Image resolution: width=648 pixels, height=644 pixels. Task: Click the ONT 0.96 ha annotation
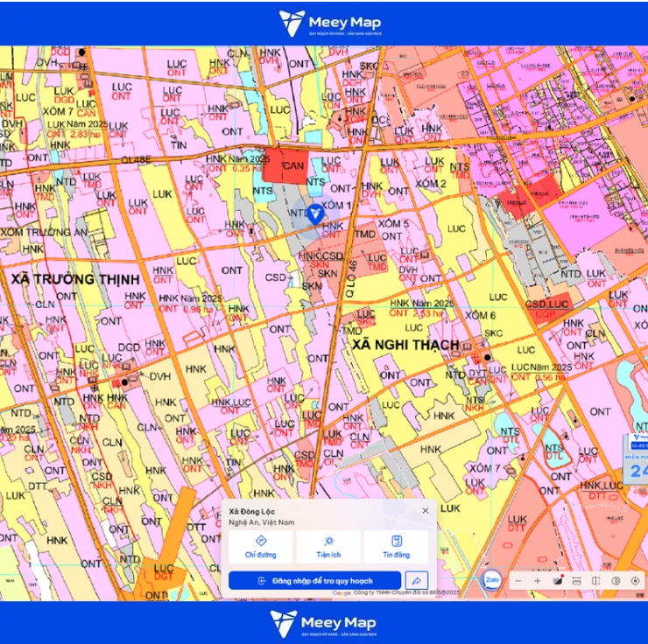coord(187,309)
